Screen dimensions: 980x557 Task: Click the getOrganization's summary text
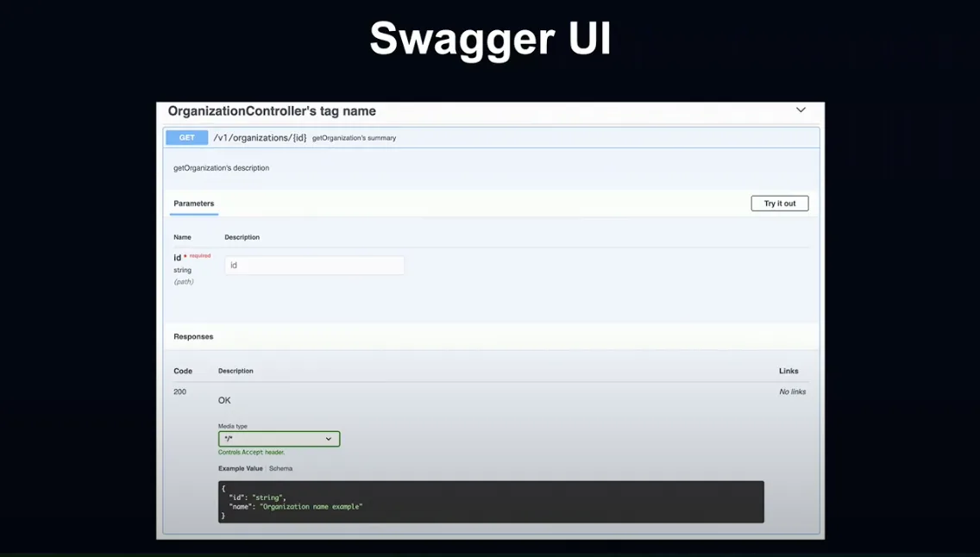(x=354, y=138)
